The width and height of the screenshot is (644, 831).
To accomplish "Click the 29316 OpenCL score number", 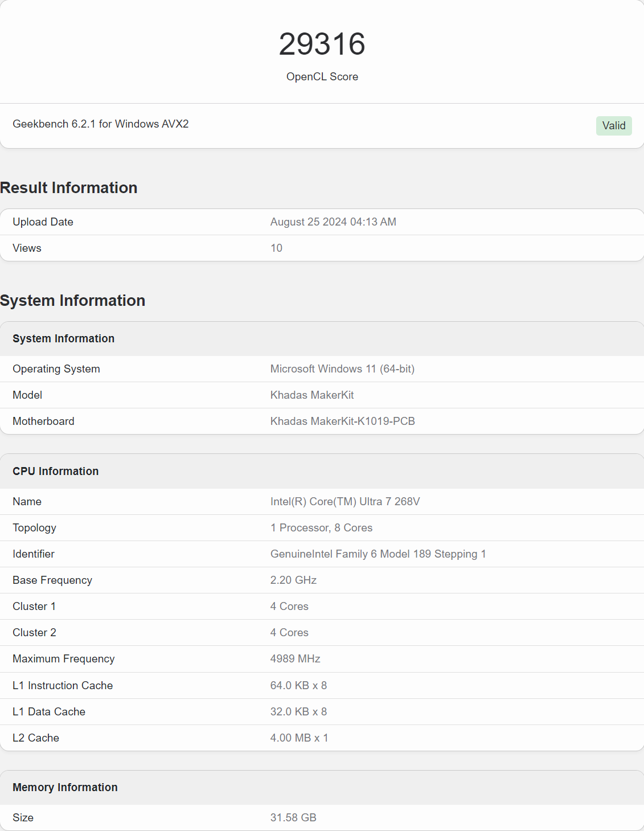I will 322,44.
